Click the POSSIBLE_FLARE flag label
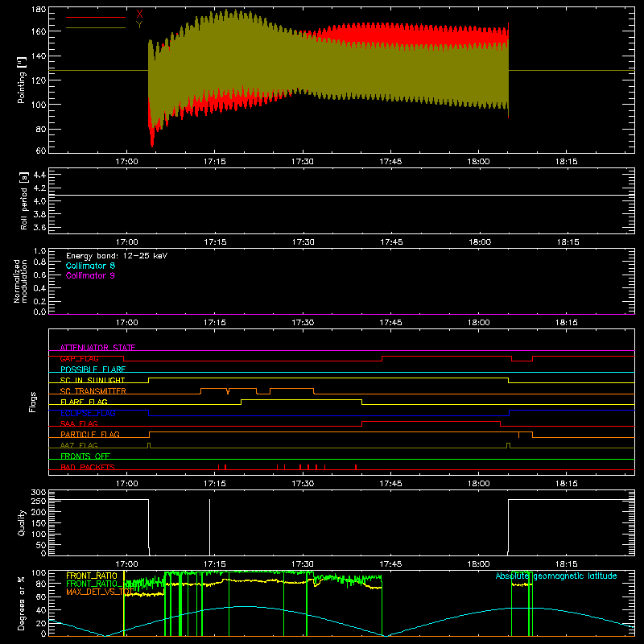644x644 pixels. pyautogui.click(x=93, y=369)
